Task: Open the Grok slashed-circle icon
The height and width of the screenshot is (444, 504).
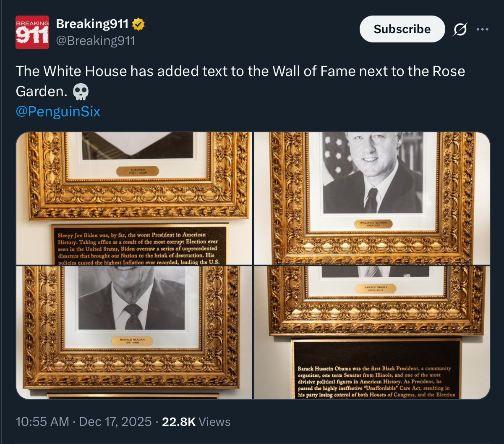Action: pyautogui.click(x=460, y=29)
